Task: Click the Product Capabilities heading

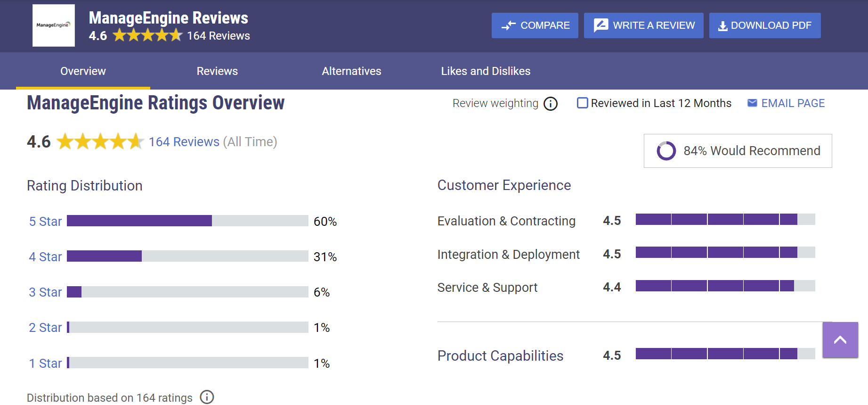Action: pyautogui.click(x=500, y=355)
